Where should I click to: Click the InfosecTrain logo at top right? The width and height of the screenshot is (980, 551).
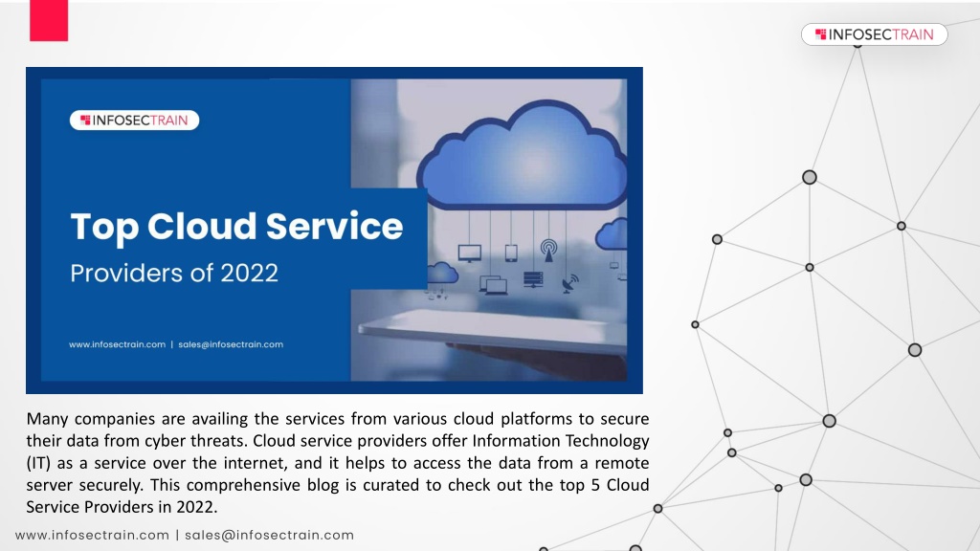[874, 34]
